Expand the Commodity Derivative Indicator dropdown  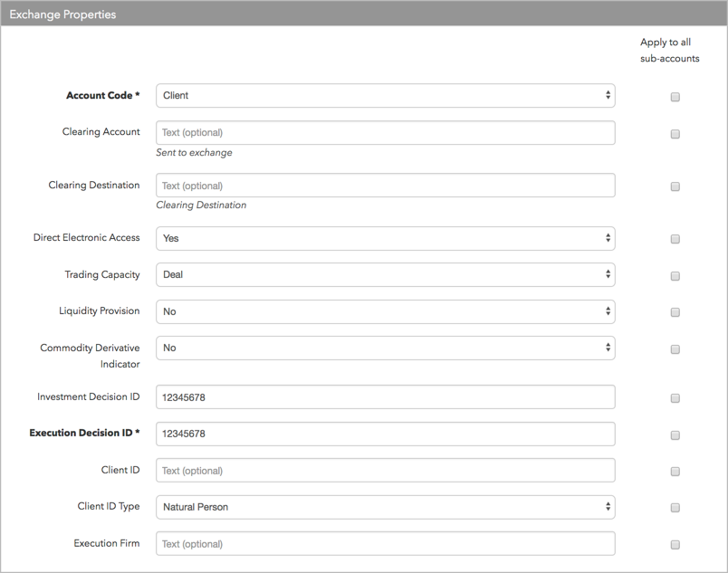point(386,348)
